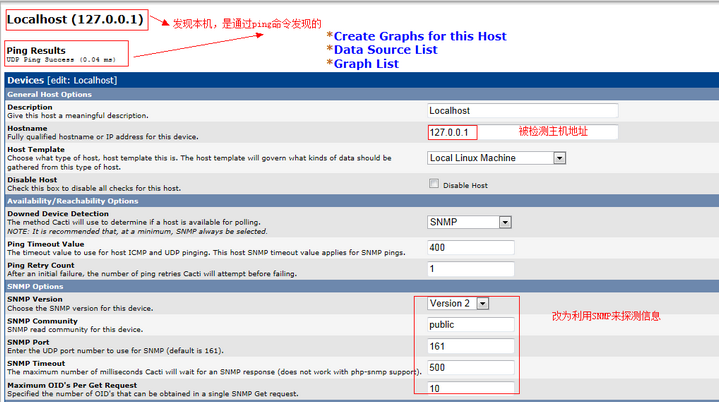The width and height of the screenshot is (719, 402).
Task: Focus the Hostname field showing 127.0.0.1
Action: [452, 131]
